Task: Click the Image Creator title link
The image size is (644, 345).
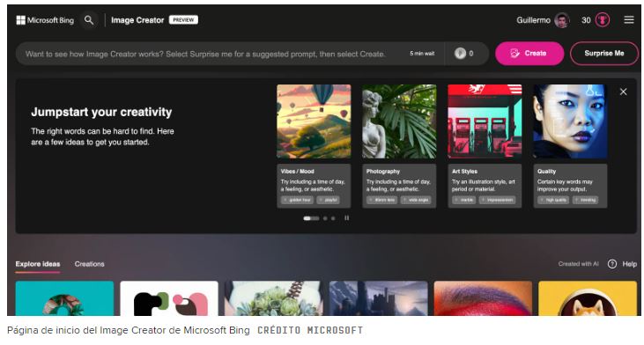Action: pos(137,20)
